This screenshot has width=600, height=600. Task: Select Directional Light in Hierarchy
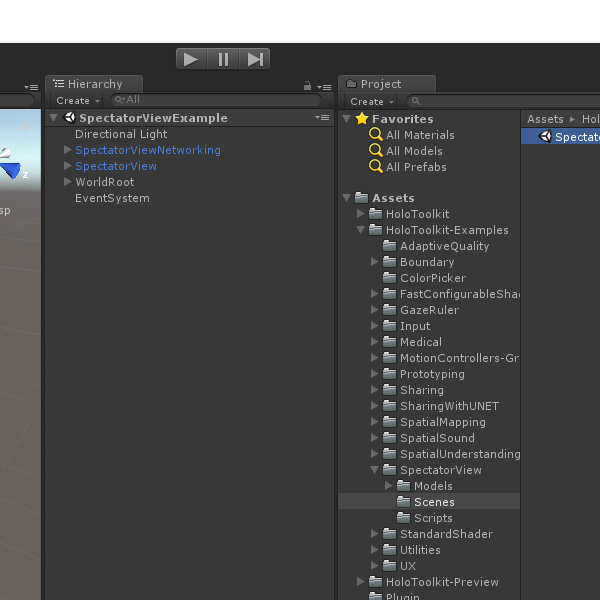121,134
